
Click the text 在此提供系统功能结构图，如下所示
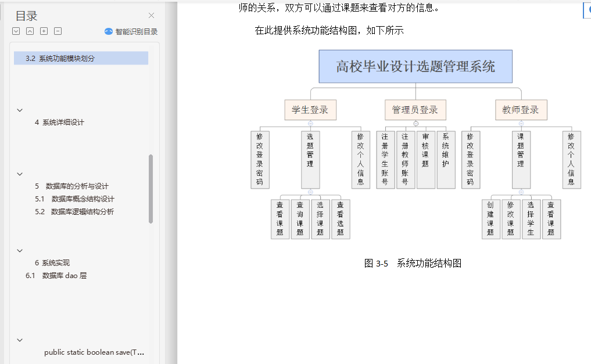[329, 31]
